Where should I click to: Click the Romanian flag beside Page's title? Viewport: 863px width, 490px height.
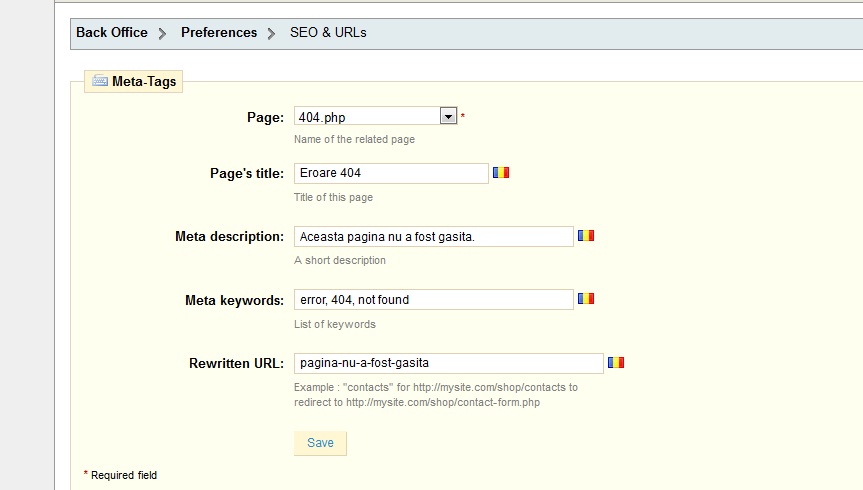(x=501, y=172)
